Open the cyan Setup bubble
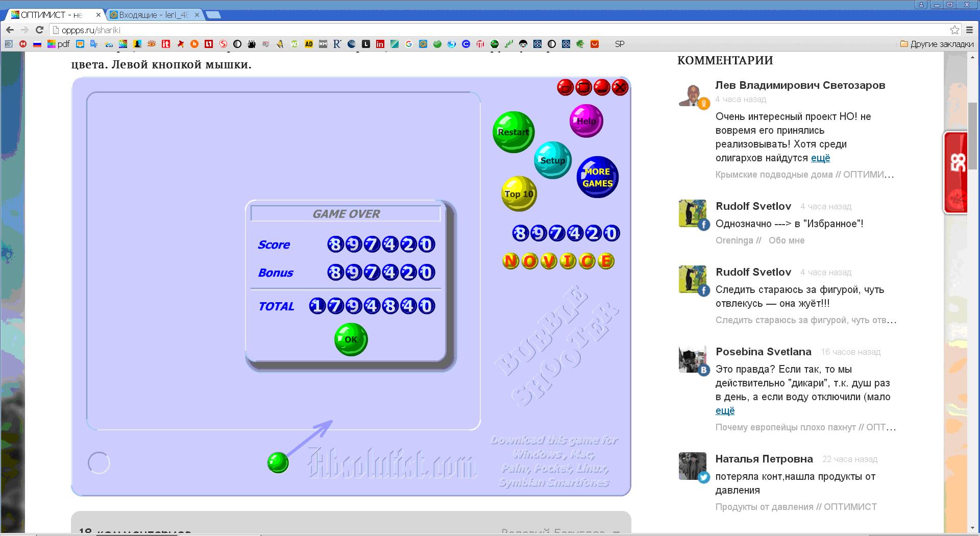Image resolution: width=980 pixels, height=536 pixels. coord(553,160)
